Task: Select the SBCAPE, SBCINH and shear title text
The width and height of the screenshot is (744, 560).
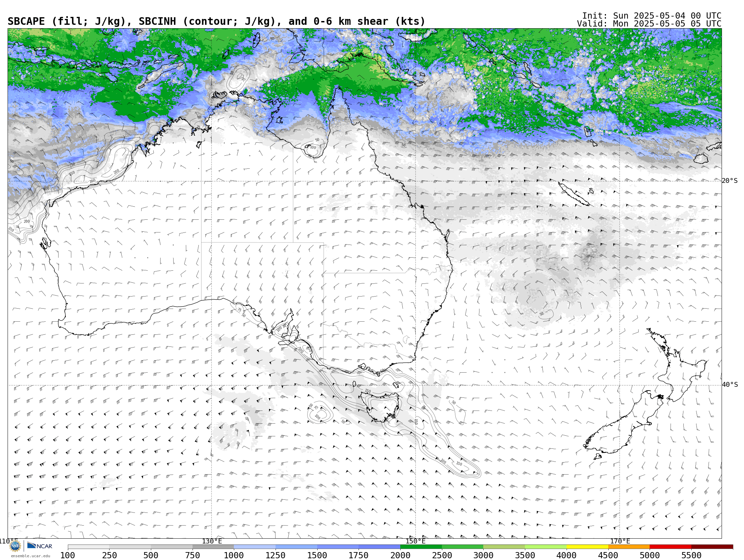Action: pyautogui.click(x=216, y=21)
